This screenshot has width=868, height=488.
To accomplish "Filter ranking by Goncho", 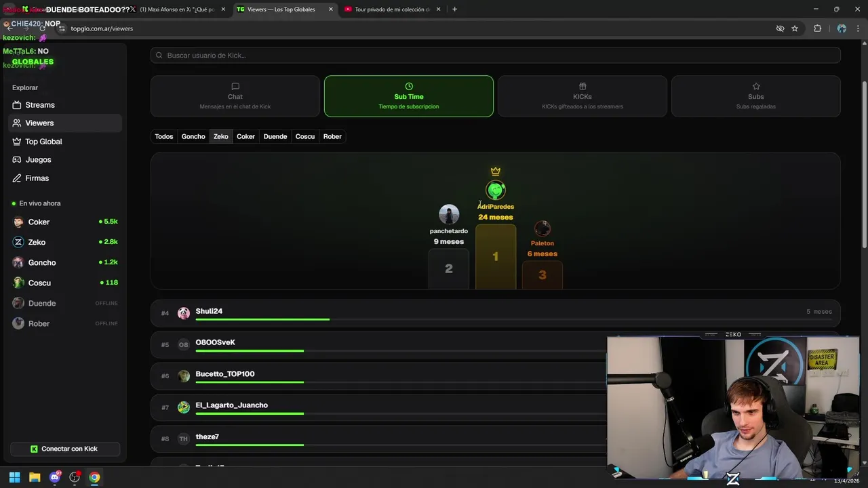I will pos(193,136).
